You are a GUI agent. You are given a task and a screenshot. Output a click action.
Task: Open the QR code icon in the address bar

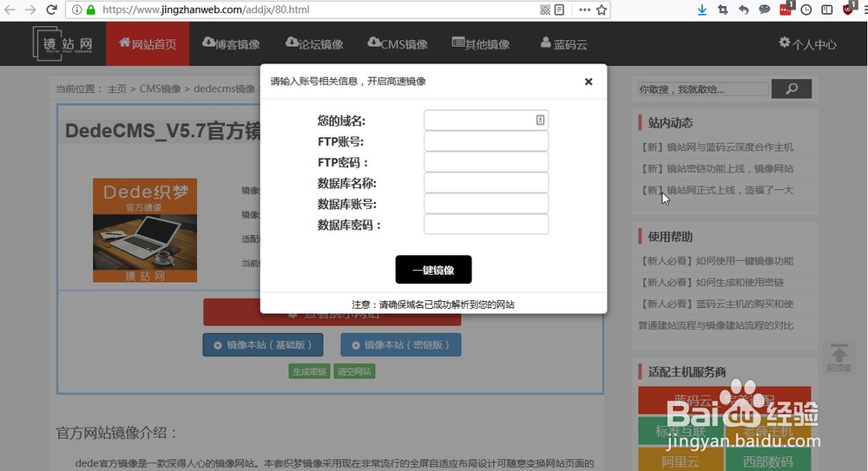(x=545, y=10)
